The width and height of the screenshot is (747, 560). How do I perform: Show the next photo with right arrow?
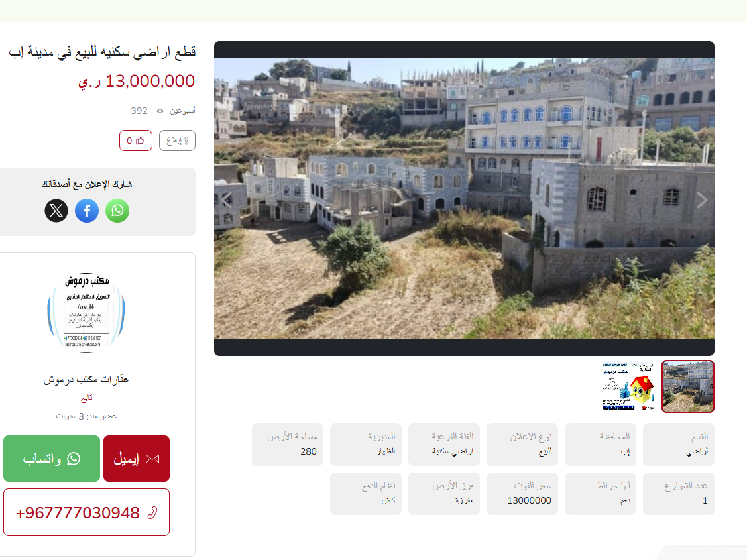tap(701, 200)
